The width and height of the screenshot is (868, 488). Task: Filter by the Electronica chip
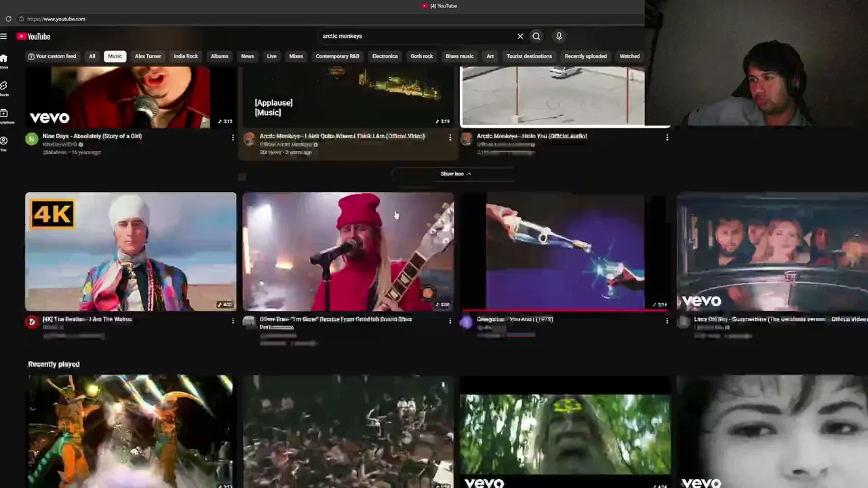pos(385,56)
